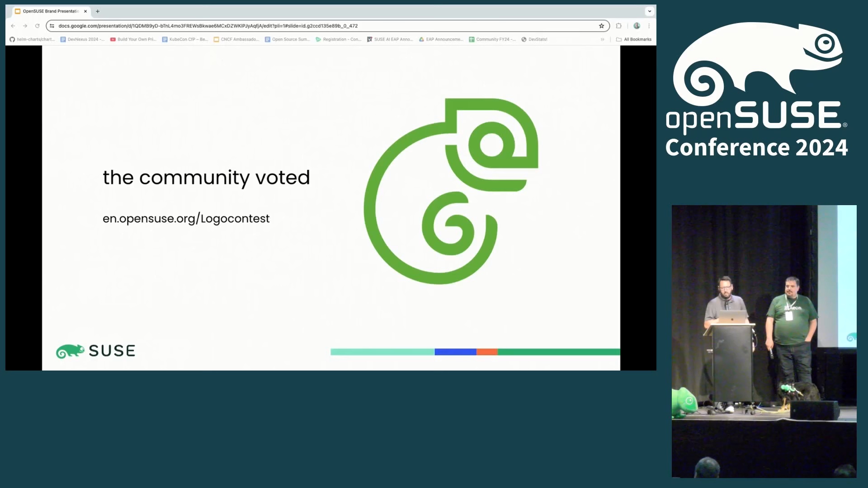Image resolution: width=868 pixels, height=488 pixels.
Task: Select the OpenSUSE Brand Presentation tab
Action: click(50, 11)
